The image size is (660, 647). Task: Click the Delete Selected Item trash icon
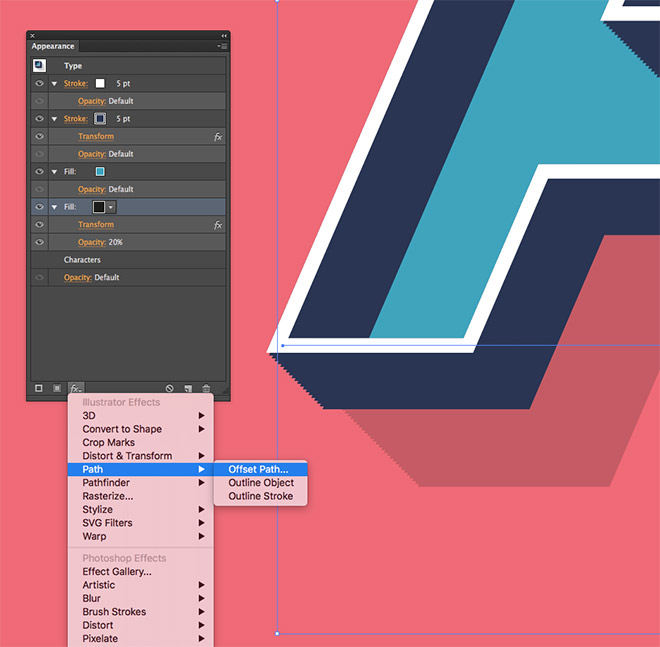[x=206, y=388]
